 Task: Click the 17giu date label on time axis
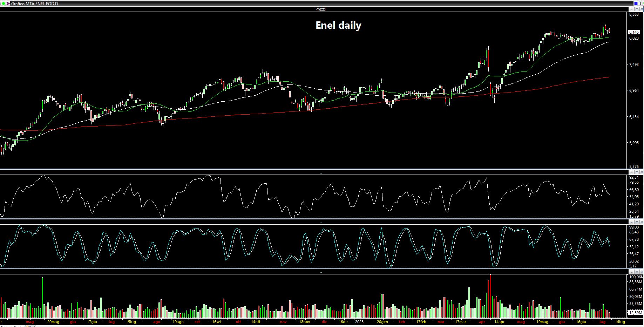[x=92, y=322]
